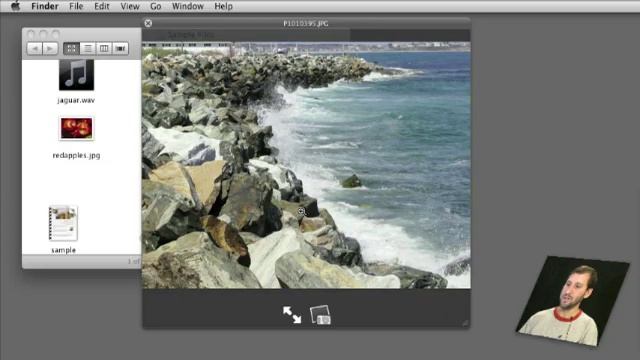Go forward in Finder window

tap(50, 48)
